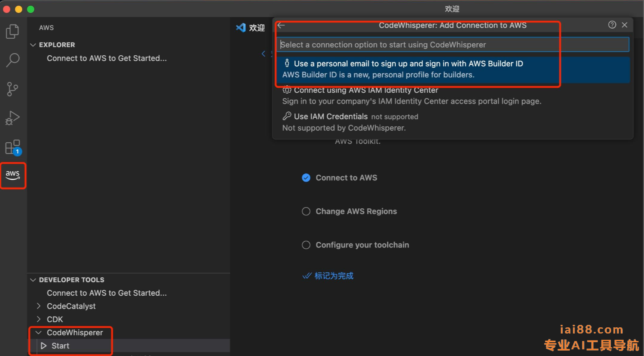This screenshot has height=356, width=644.
Task: Collapse the CodeWhisperer node
Action: point(39,333)
